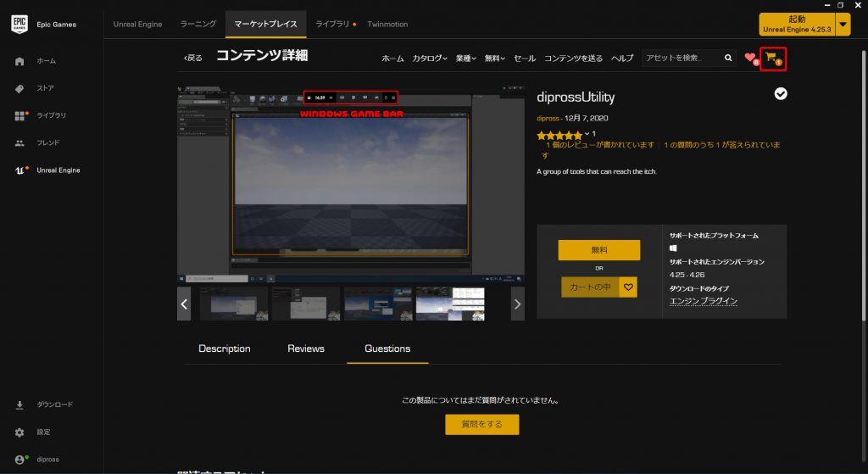
Task: Launch Unreal Engine 4.25.3 button
Action: 797,25
